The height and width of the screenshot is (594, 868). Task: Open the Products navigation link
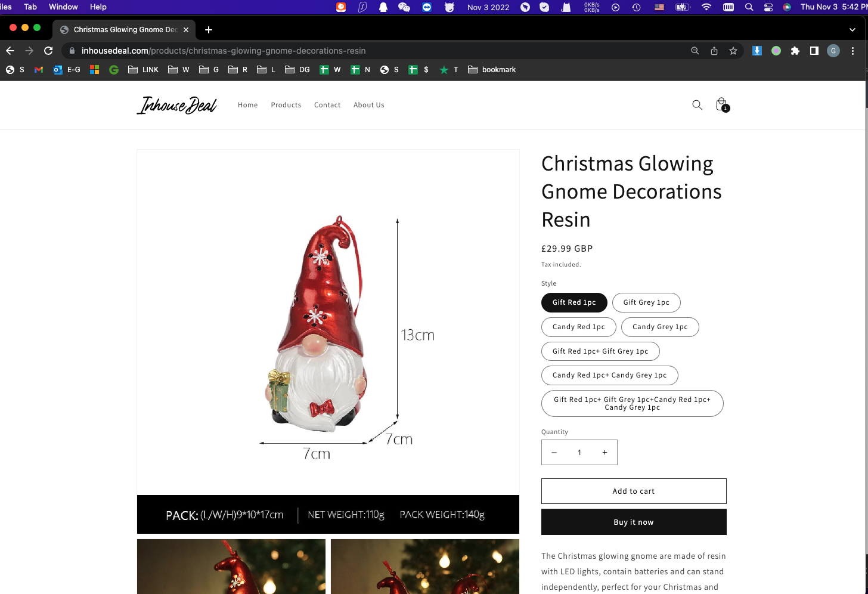(x=286, y=105)
